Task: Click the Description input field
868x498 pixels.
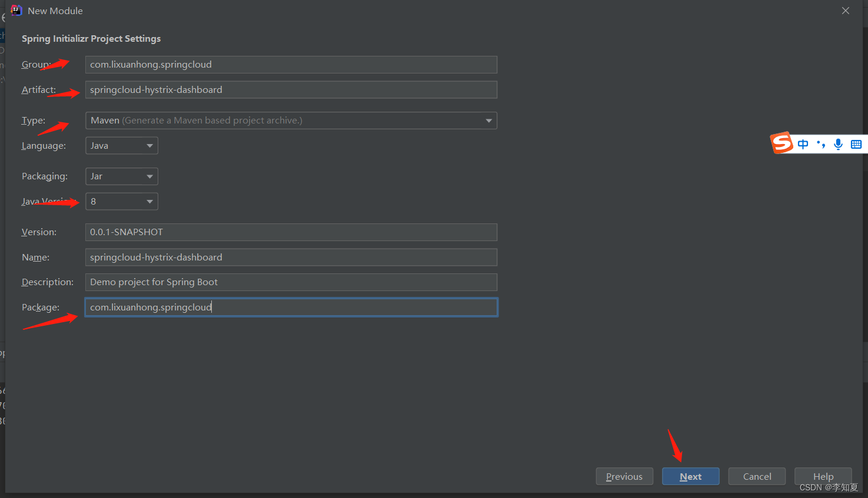Action: pos(291,282)
